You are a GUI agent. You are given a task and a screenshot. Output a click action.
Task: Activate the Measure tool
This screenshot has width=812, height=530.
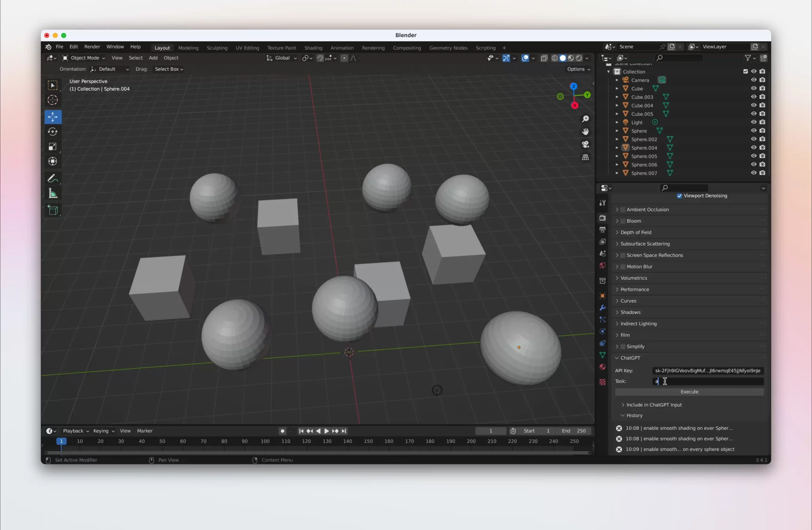click(53, 194)
